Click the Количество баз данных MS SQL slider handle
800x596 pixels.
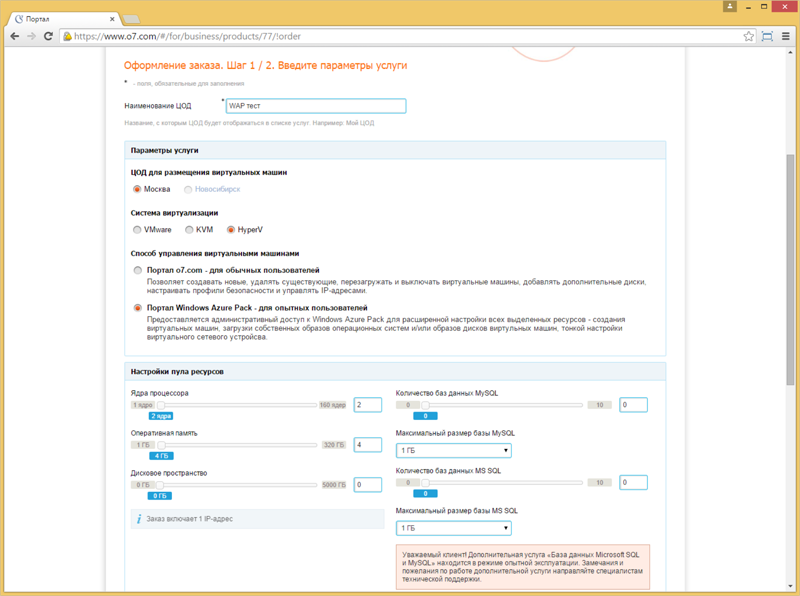425,483
